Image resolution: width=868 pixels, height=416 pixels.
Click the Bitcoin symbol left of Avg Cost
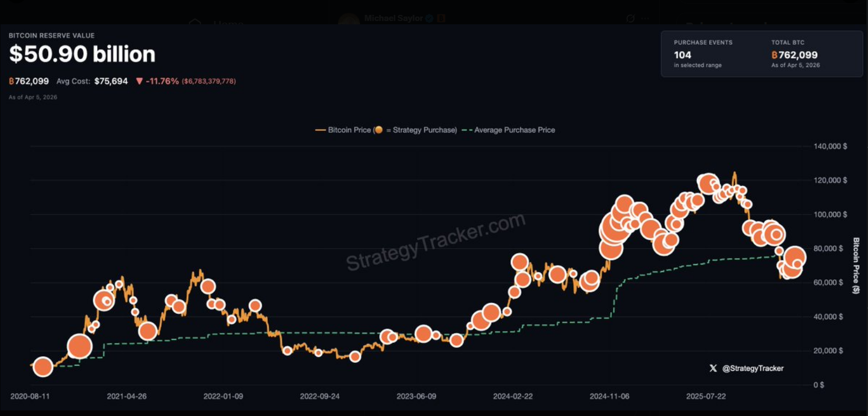[x=12, y=81]
